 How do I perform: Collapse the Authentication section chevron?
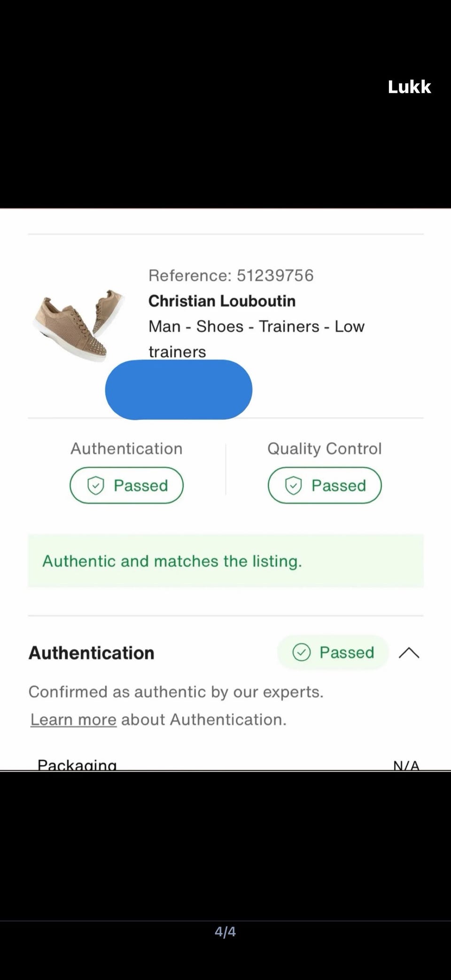tap(409, 653)
